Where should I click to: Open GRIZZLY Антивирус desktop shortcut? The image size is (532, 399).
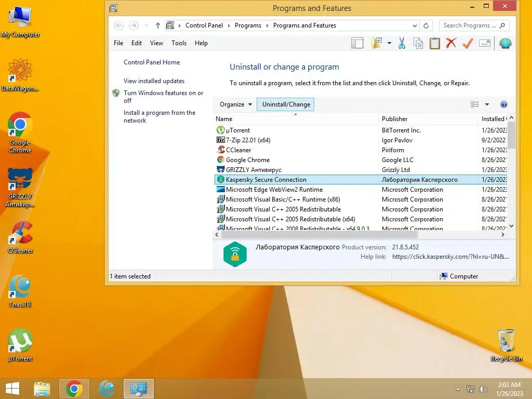(x=20, y=187)
